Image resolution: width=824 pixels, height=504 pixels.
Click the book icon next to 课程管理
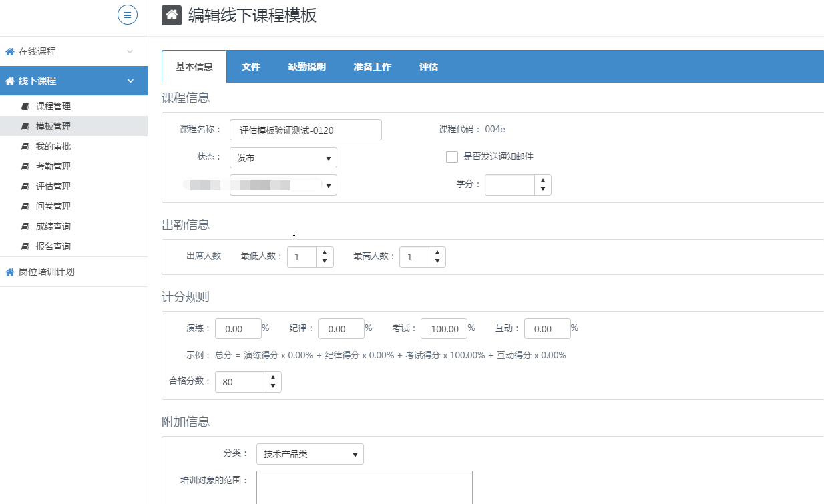(25, 106)
